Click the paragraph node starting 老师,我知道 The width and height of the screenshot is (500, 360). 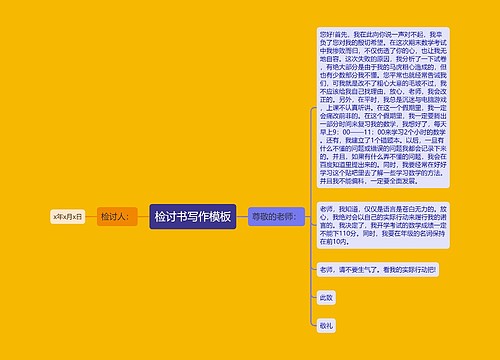(x=383, y=225)
